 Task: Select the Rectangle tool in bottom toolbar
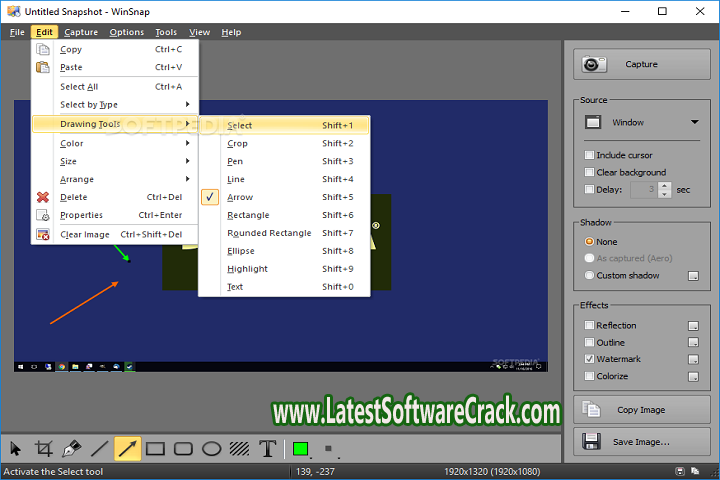pyautogui.click(x=156, y=449)
